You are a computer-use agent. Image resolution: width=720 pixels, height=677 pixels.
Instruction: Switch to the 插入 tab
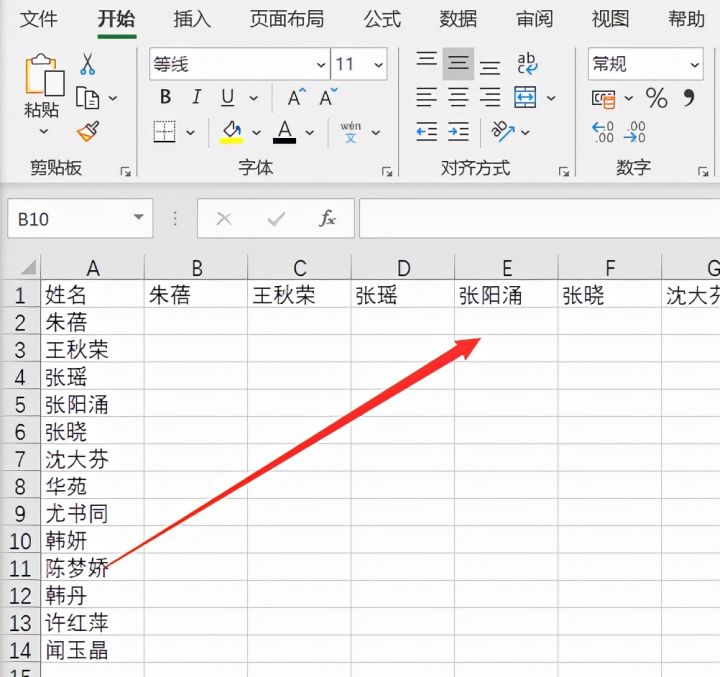[x=192, y=19]
